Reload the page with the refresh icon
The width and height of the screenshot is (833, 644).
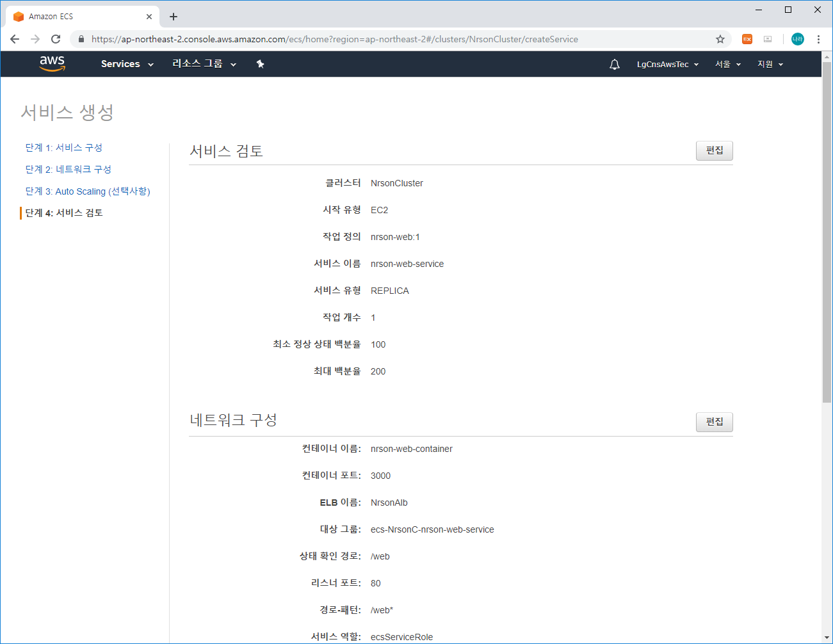(56, 39)
